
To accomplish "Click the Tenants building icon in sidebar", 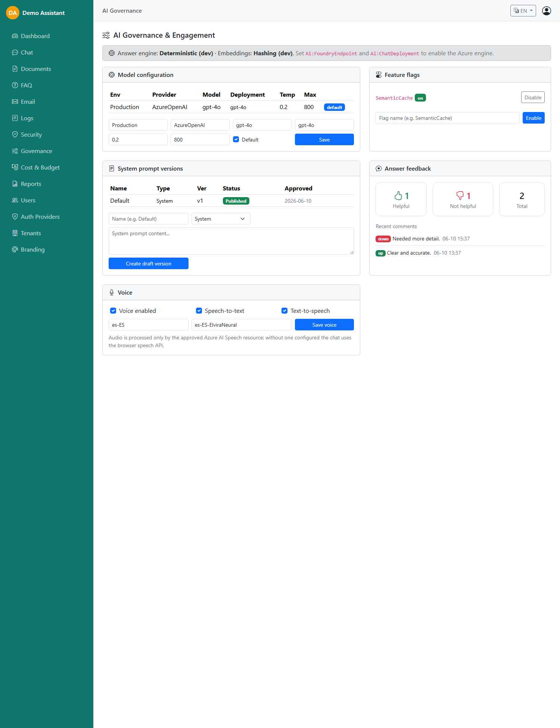I will point(15,233).
